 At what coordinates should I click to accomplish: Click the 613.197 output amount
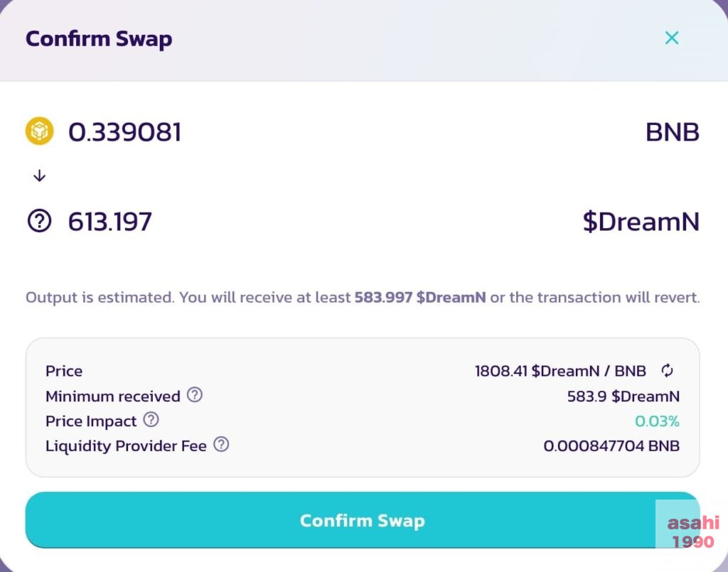tap(110, 221)
